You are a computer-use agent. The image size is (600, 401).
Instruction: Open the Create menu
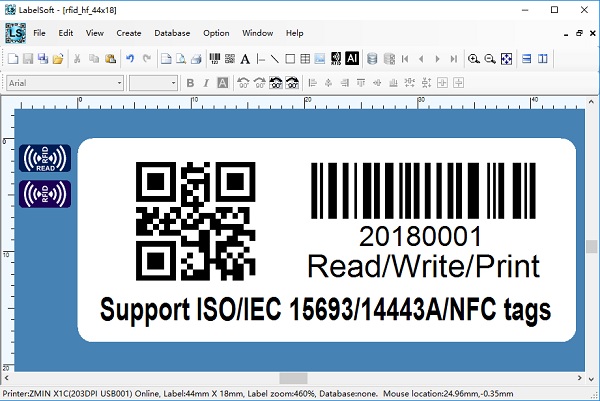point(128,33)
